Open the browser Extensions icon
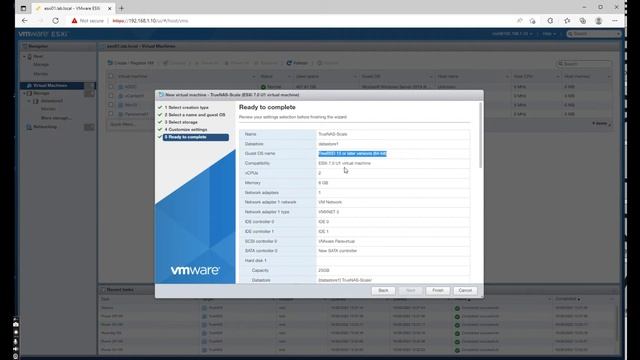This screenshot has height=360, width=640. pos(550,20)
